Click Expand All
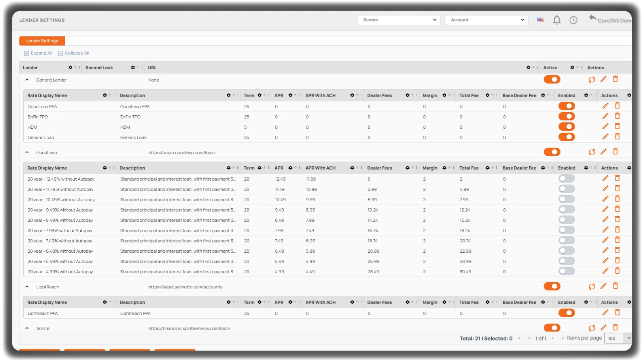 coord(38,53)
